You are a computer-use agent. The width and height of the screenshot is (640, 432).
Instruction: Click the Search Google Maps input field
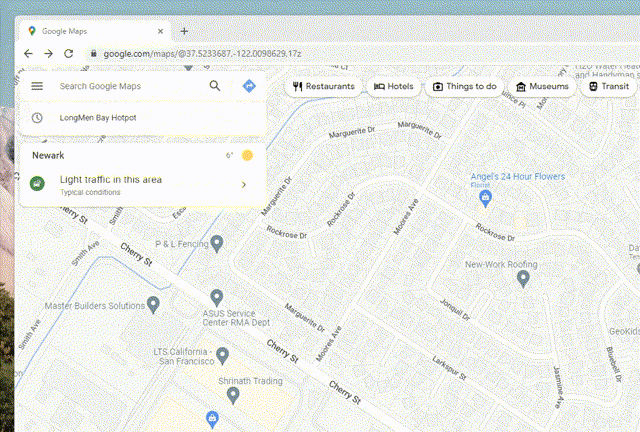130,86
